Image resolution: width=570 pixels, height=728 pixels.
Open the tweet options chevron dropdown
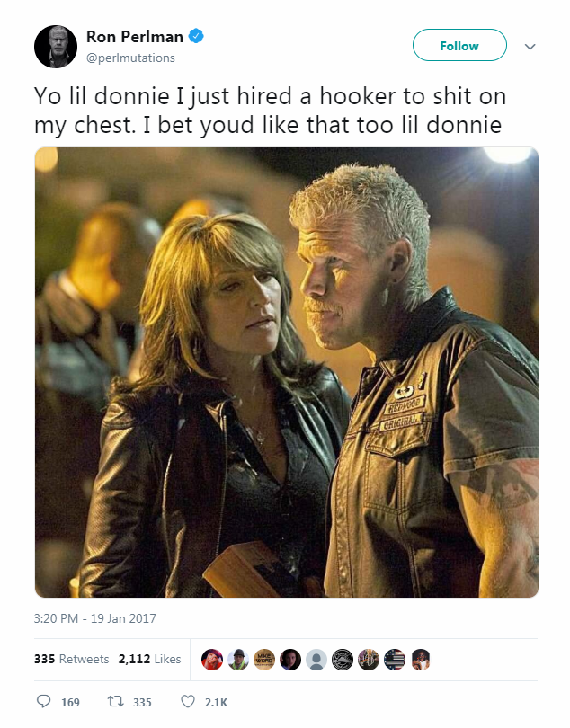[530, 47]
